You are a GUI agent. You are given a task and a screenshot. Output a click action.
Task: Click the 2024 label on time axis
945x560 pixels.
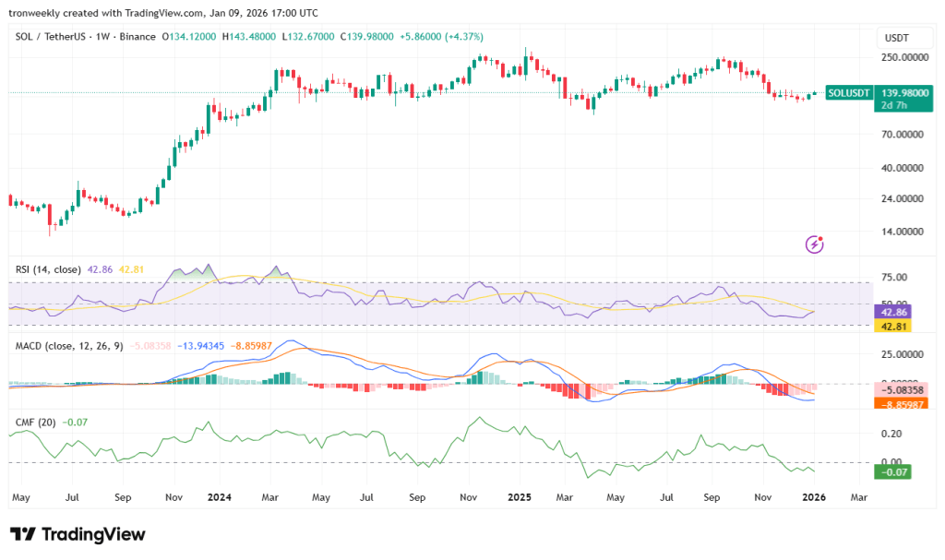click(x=220, y=497)
